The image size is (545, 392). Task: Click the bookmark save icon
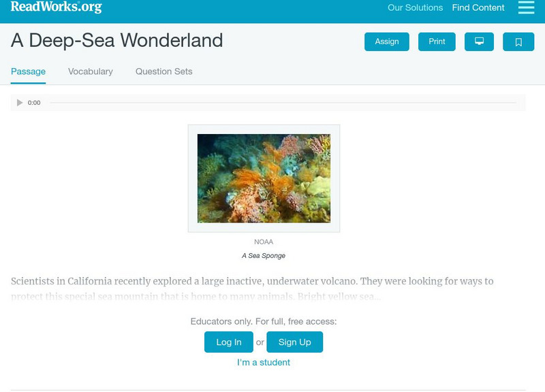tap(518, 41)
